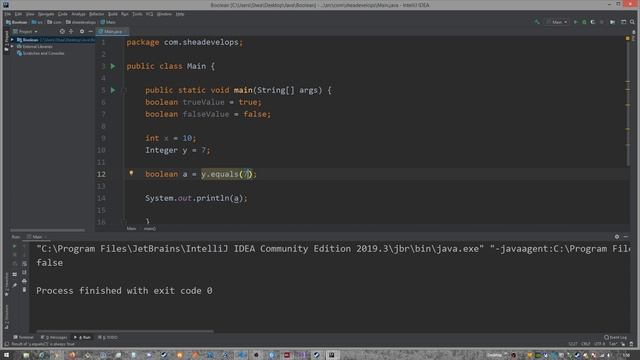
Task: Click the Debug bug icon in the toolbar
Action: pos(584,22)
